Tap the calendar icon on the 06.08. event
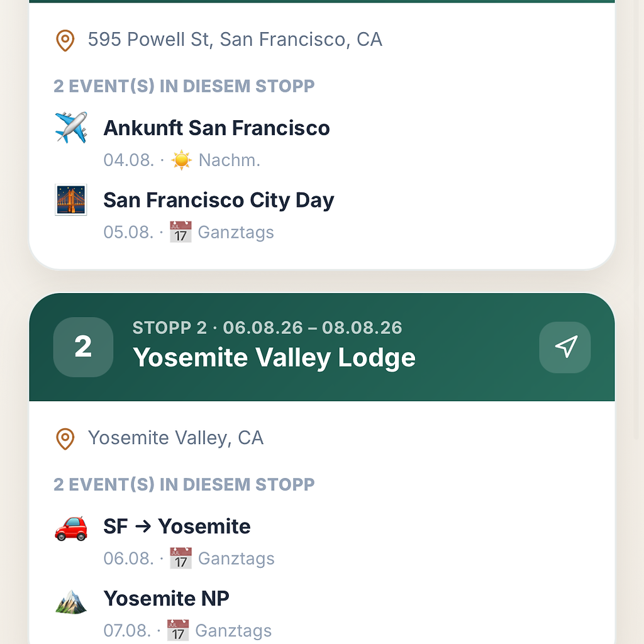The height and width of the screenshot is (644, 644). point(180,558)
